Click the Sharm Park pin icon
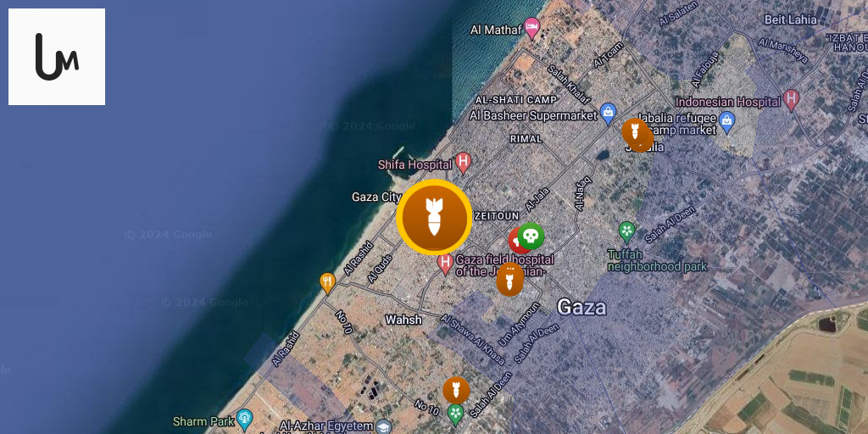Screen dimensions: 868x434 click(244, 420)
